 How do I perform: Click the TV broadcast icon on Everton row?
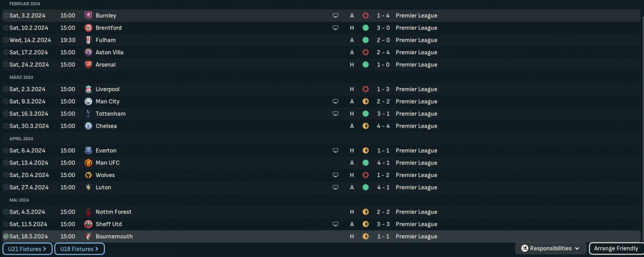click(x=336, y=151)
